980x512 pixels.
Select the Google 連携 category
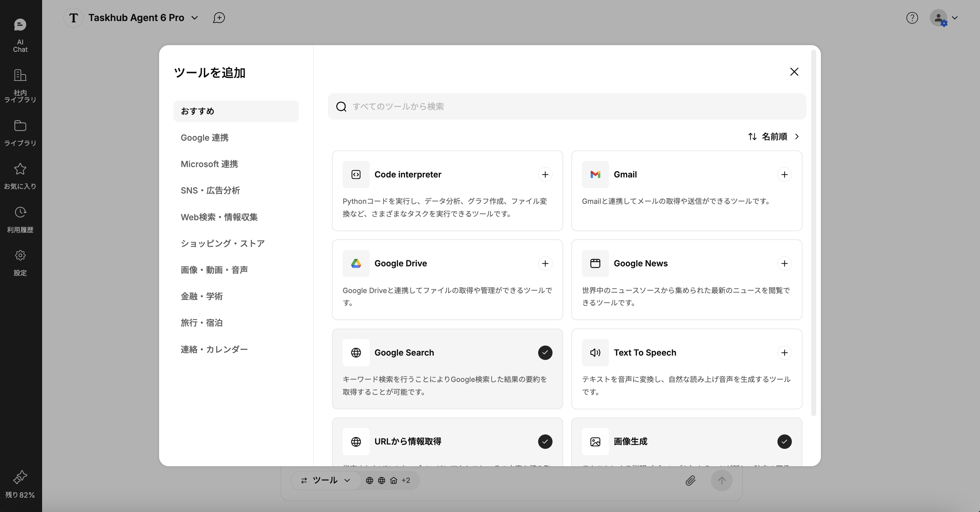click(x=205, y=138)
